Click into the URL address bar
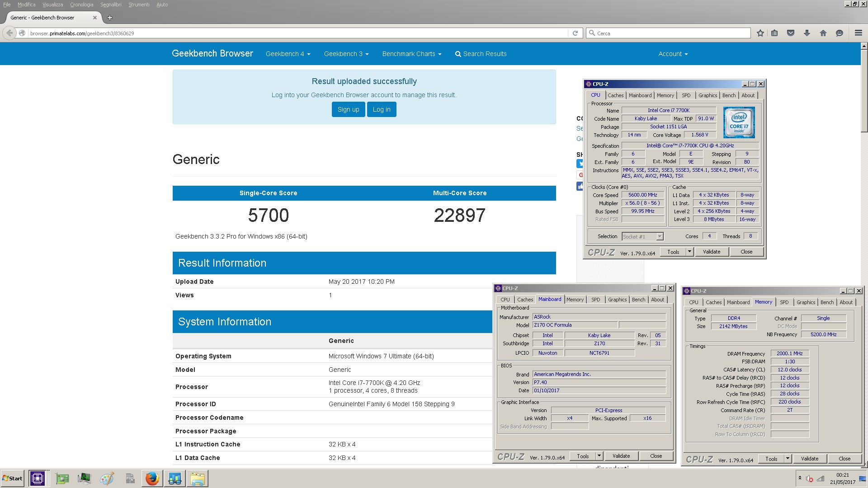Screen dimensions: 868x488 tap(298, 33)
